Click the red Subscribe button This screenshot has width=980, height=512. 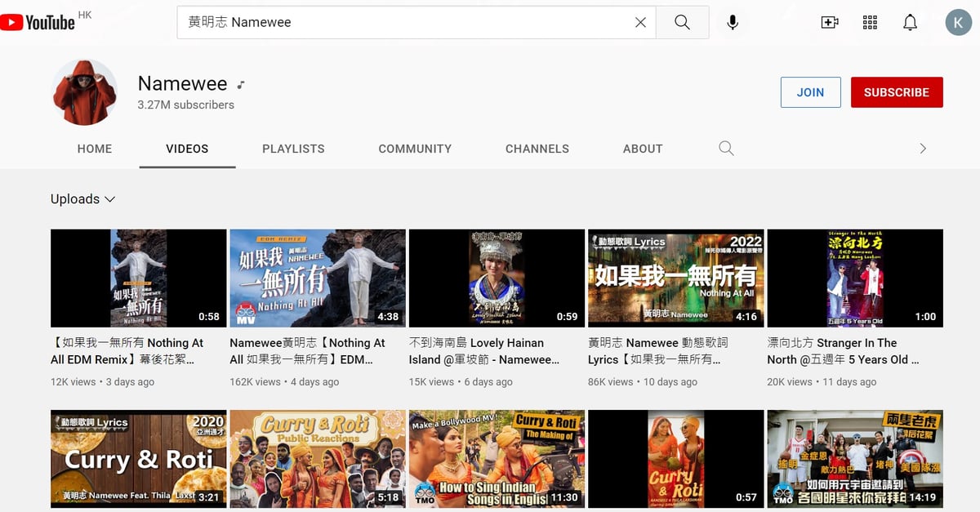pyautogui.click(x=897, y=92)
